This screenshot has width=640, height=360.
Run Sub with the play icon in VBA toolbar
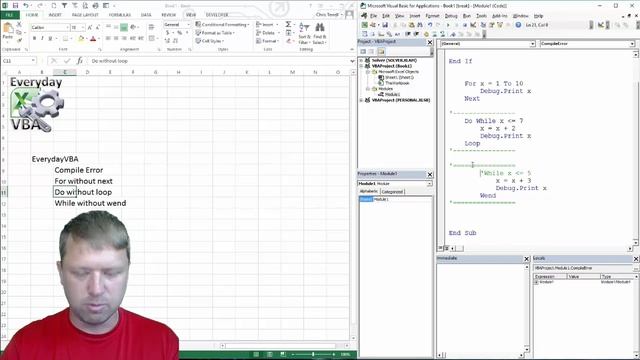tap(448, 25)
